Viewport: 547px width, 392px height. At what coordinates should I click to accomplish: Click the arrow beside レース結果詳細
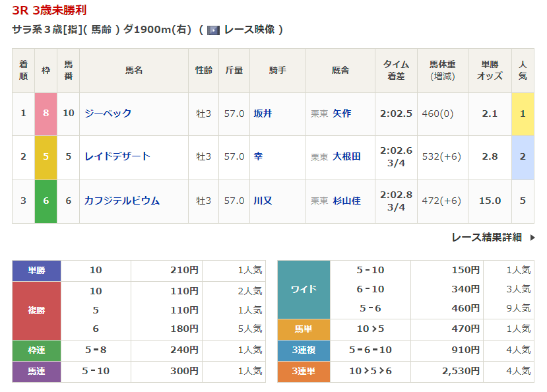pos(532,238)
